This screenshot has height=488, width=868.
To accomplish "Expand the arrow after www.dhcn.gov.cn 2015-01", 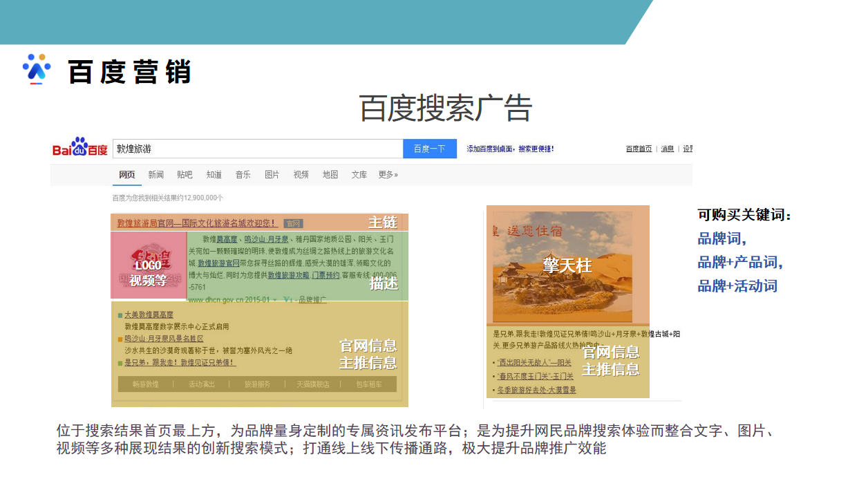I will [x=274, y=300].
